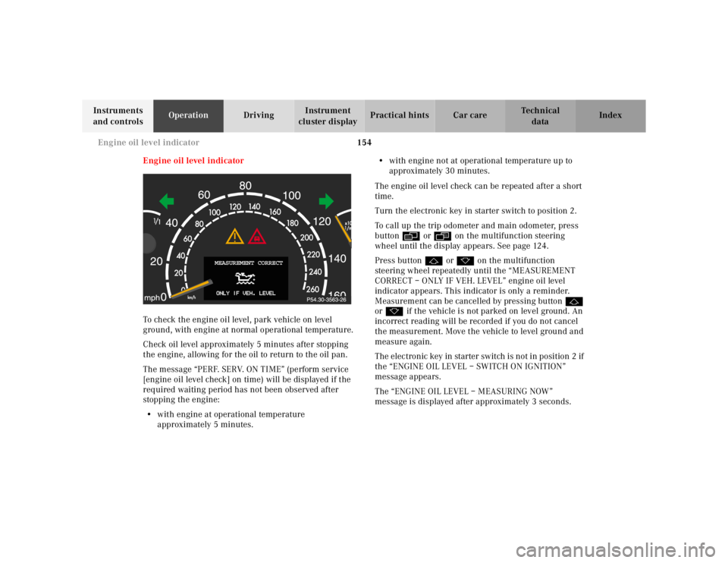The width and height of the screenshot is (728, 563).
Task: Click up arrow icon after 'cancelled by pressing button'
Action: click(574, 301)
